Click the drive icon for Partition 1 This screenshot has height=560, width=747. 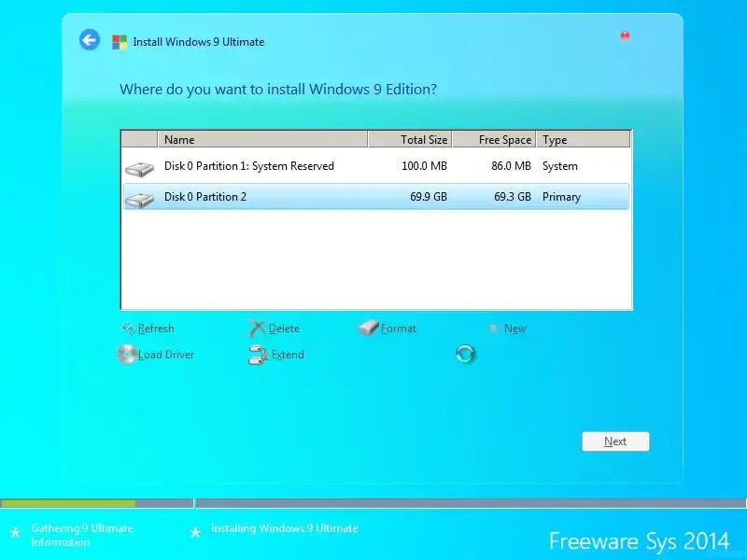[x=139, y=169]
